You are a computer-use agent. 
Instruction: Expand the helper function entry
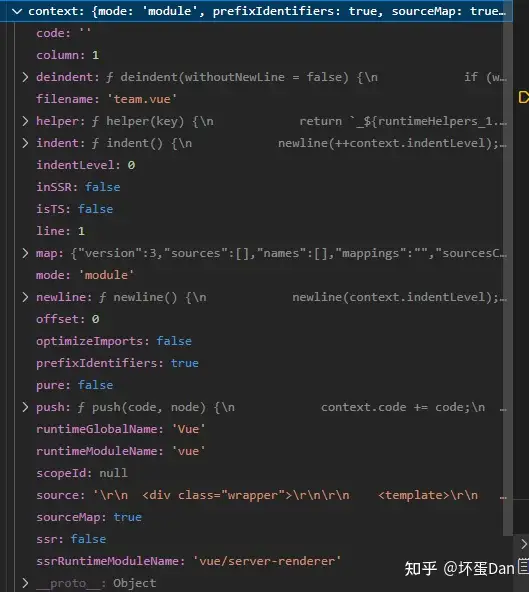25,121
